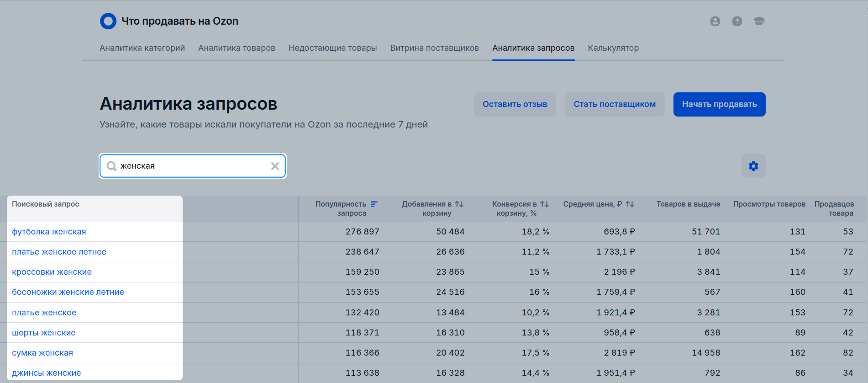Click the Ozon blue circle logo

(x=108, y=21)
